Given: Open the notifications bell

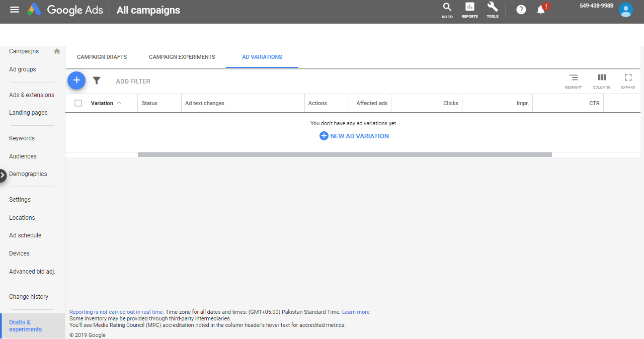Looking at the screenshot, I should click(541, 10).
